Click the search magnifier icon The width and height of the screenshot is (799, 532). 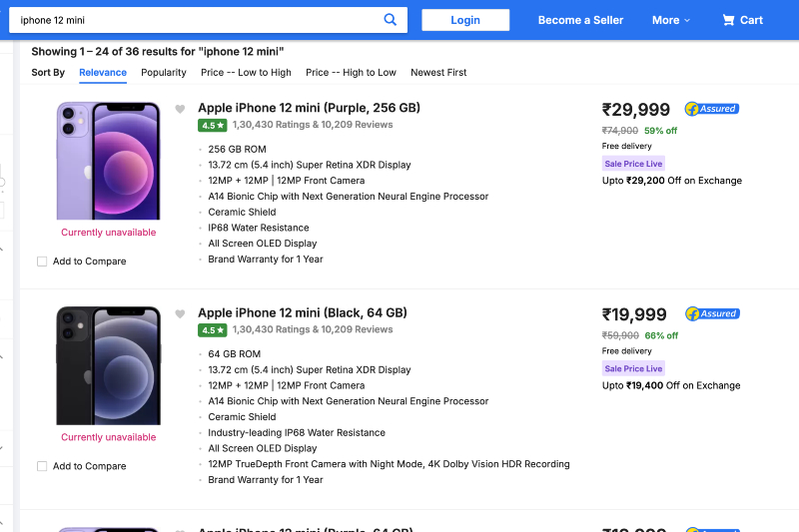391,20
